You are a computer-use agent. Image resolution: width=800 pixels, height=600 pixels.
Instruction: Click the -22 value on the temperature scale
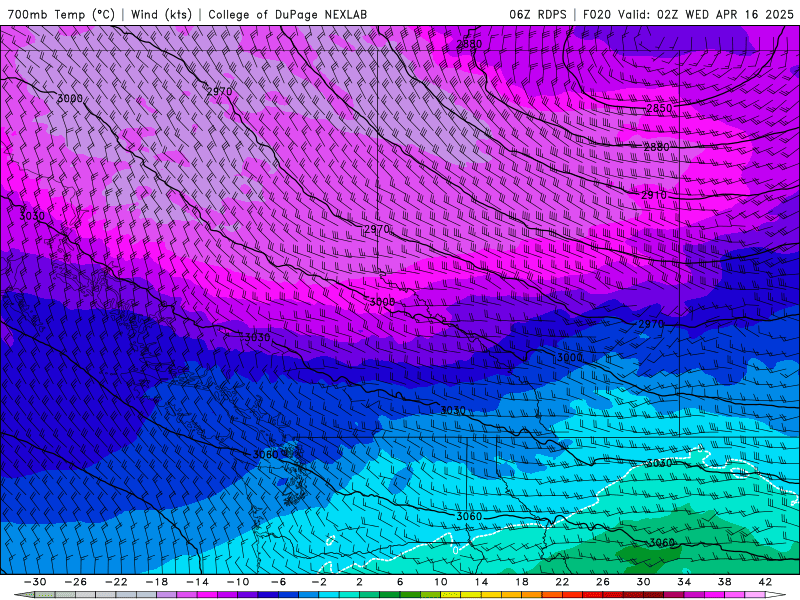(116, 582)
